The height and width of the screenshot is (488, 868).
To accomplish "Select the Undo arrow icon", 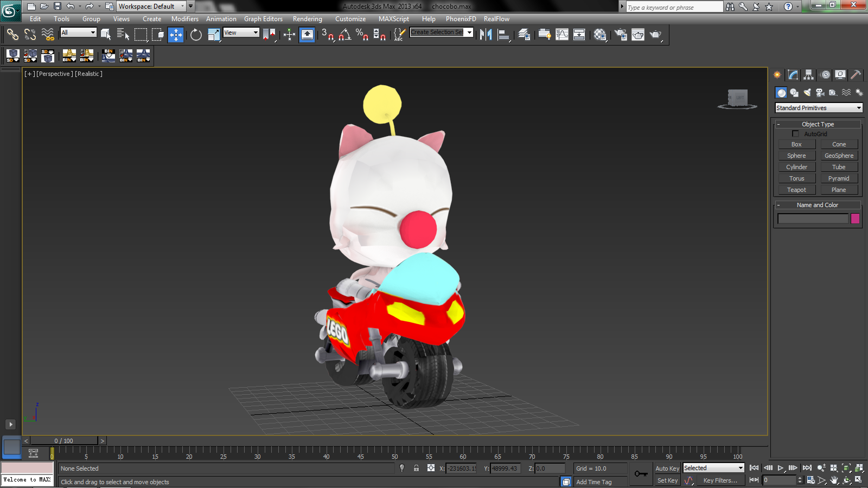I will point(71,7).
